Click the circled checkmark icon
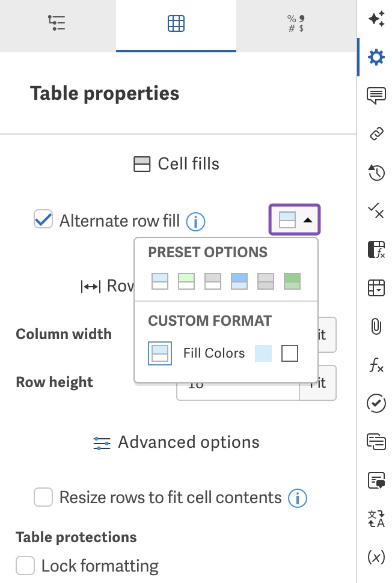Screen dimensions: 392x583 click(376, 403)
